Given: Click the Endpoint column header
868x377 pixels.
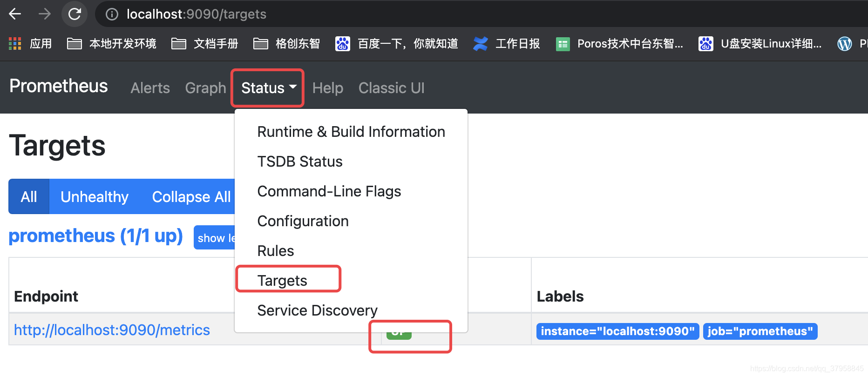Looking at the screenshot, I should (46, 296).
